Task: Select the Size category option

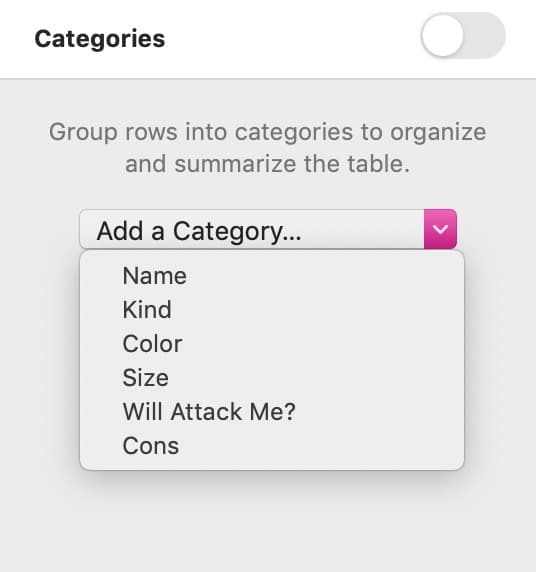Action: [x=272, y=378]
